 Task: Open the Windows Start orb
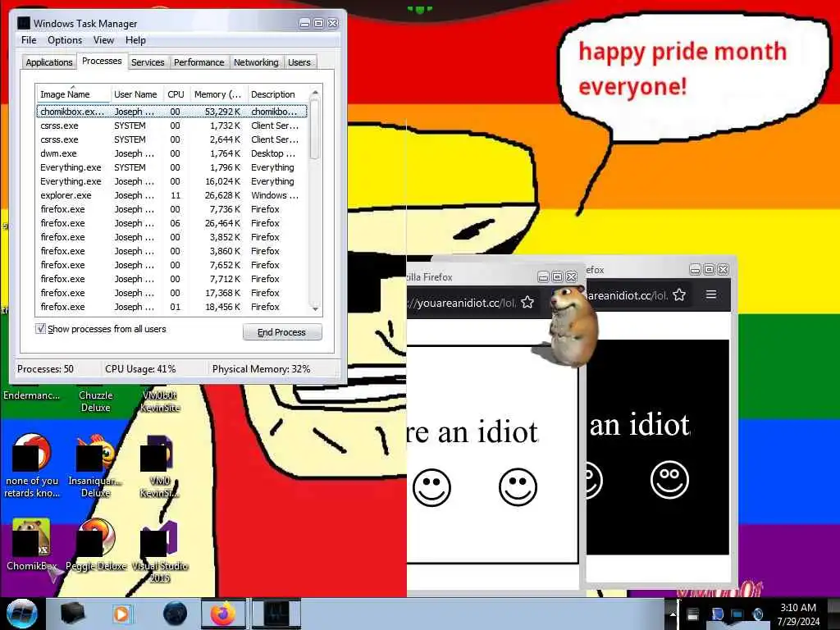[22, 614]
